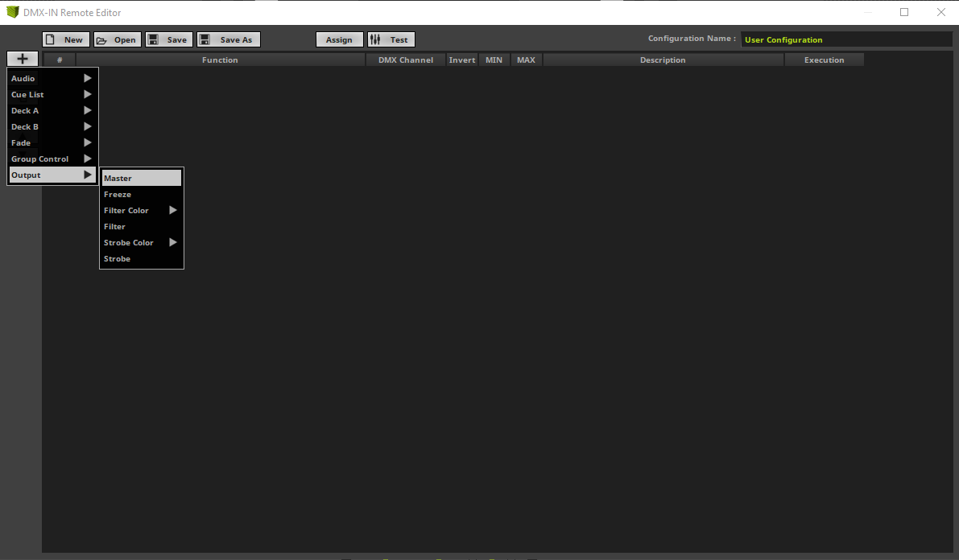This screenshot has height=560, width=959.
Task: Open the Deck B submenu
Action: click(52, 126)
